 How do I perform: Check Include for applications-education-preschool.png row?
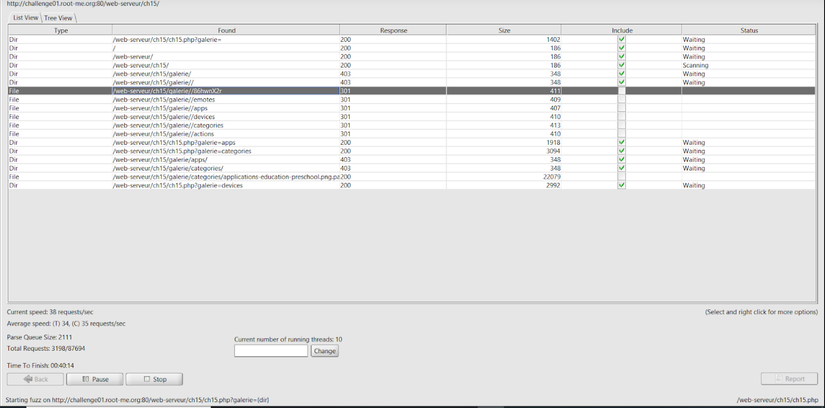(x=621, y=177)
